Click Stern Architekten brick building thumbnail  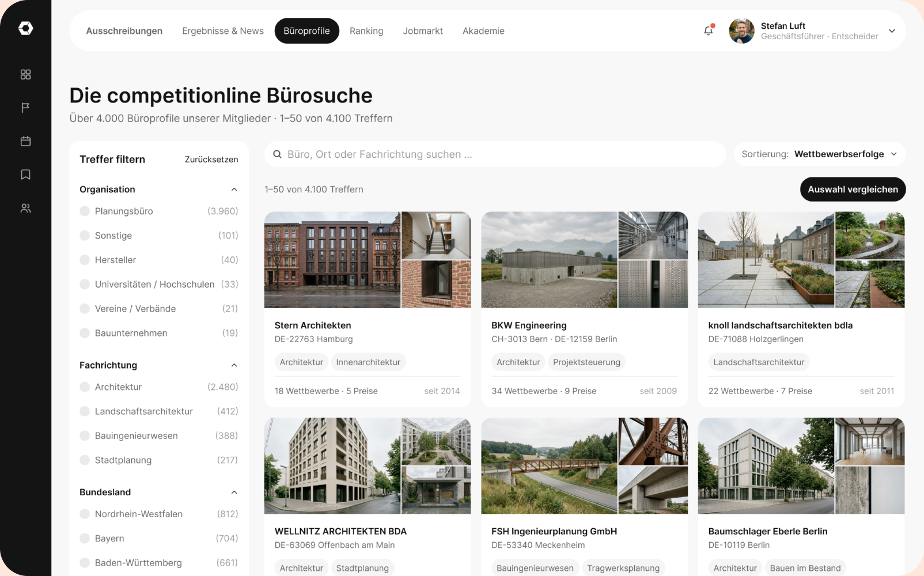(332, 260)
